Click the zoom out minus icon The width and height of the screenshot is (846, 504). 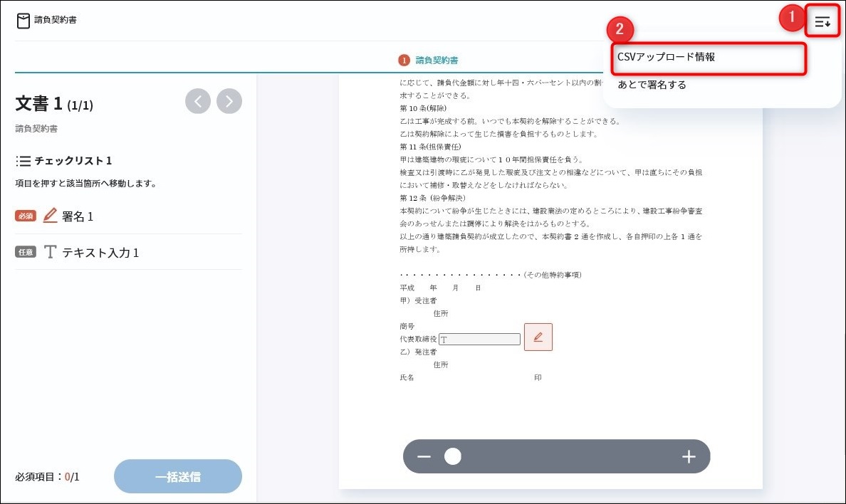424,456
